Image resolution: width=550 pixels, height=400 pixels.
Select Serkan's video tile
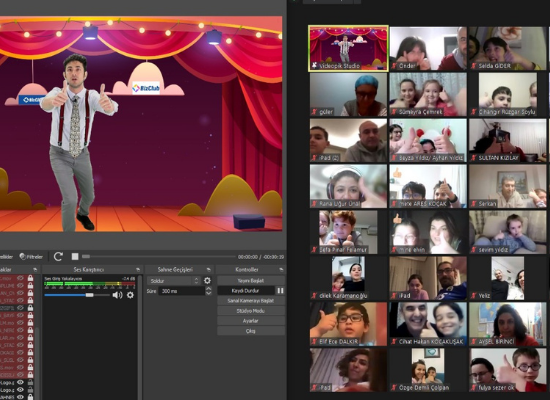coord(507,186)
